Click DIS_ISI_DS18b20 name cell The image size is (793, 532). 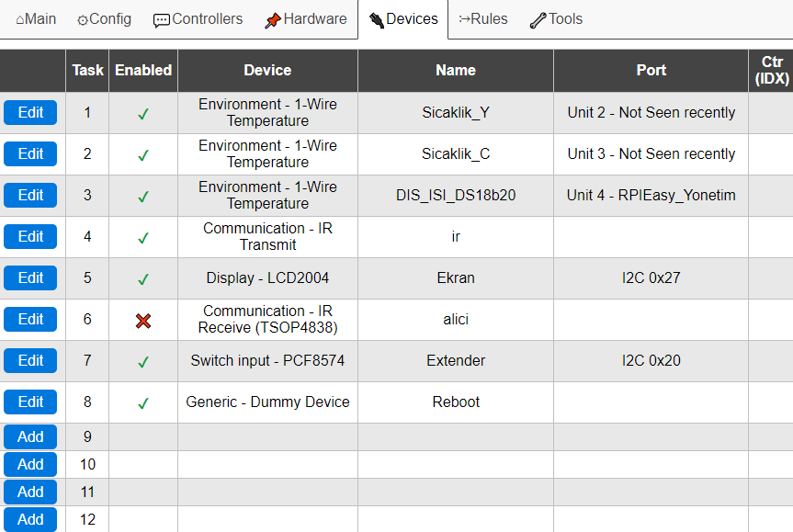point(456,195)
